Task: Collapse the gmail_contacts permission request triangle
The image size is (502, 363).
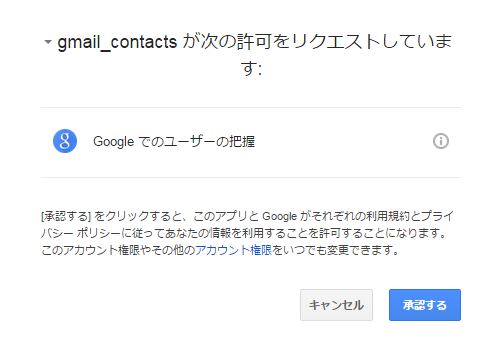Action: [48, 42]
